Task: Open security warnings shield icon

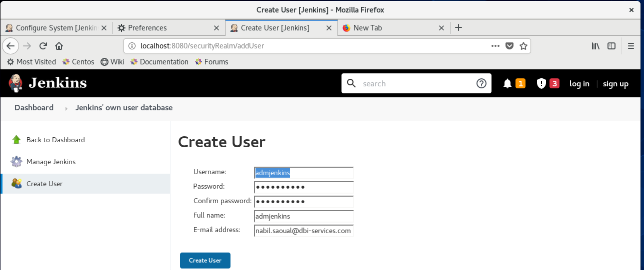Action: point(541,83)
